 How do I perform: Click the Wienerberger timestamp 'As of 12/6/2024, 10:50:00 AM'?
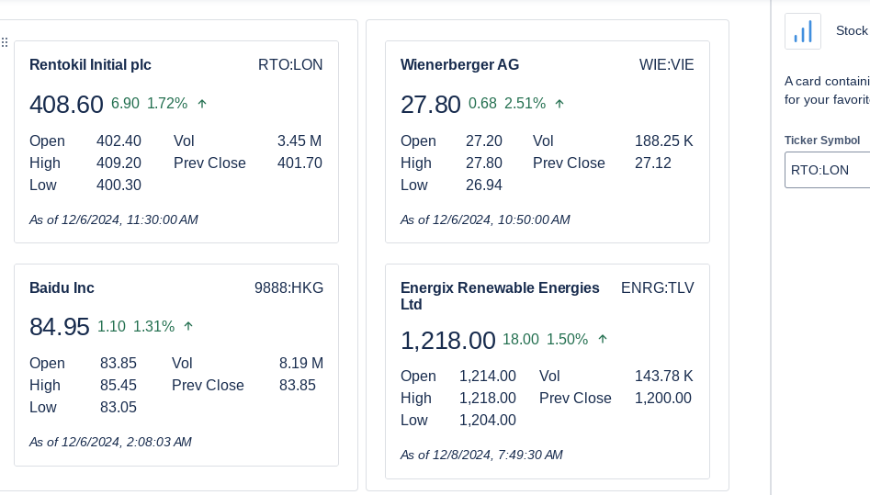point(485,220)
